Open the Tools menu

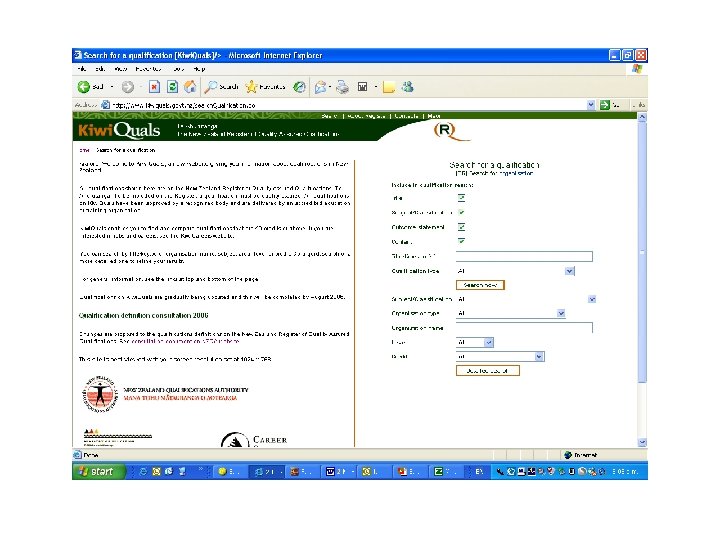click(x=179, y=69)
